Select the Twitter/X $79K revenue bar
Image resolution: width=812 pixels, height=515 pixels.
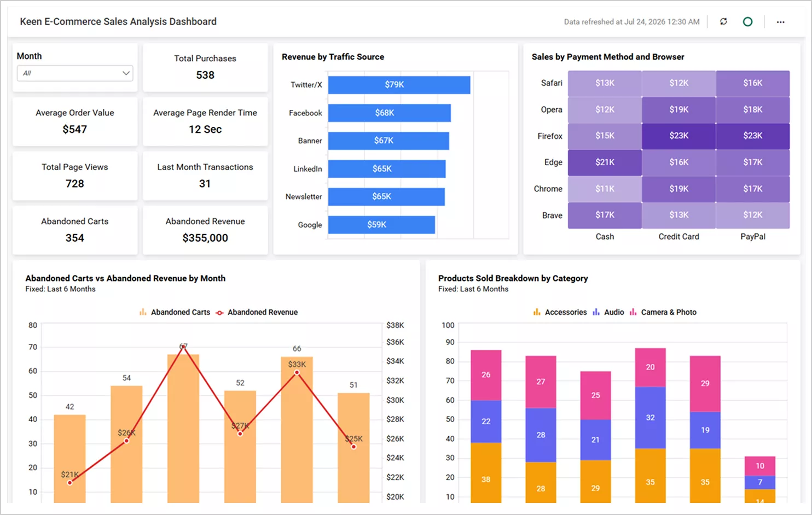pyautogui.click(x=399, y=85)
